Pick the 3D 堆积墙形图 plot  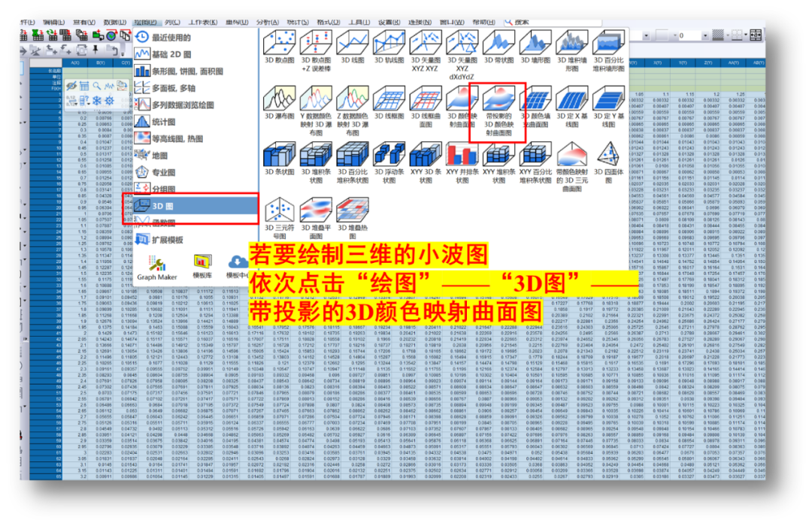(x=571, y=50)
